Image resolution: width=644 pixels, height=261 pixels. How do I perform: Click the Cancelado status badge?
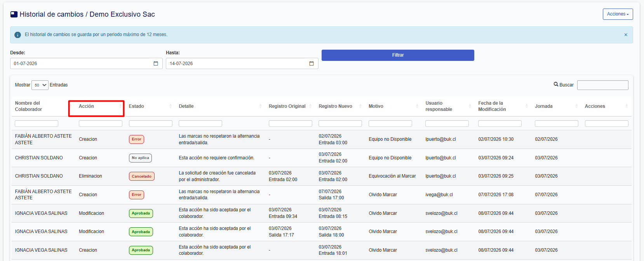[142, 176]
